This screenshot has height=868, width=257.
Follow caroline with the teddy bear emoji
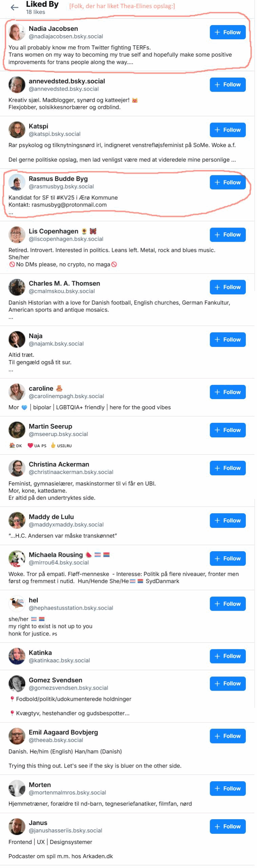click(227, 392)
